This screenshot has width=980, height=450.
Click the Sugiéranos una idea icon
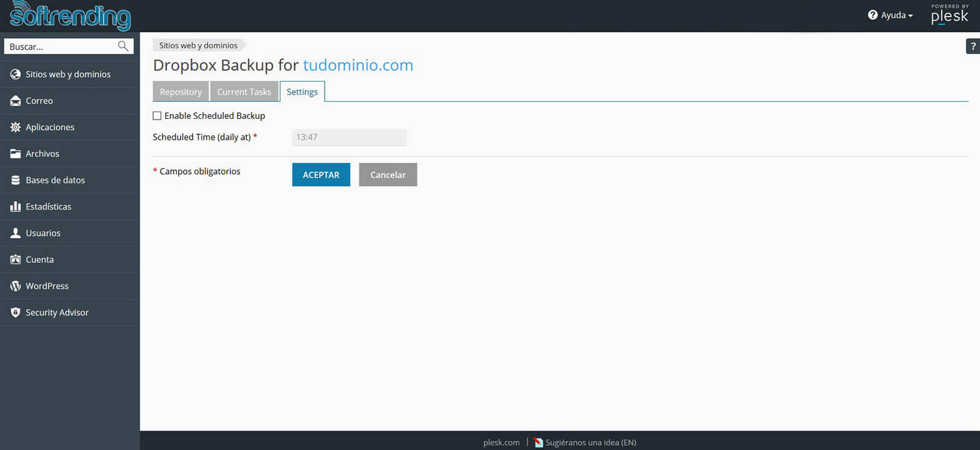[x=538, y=442]
